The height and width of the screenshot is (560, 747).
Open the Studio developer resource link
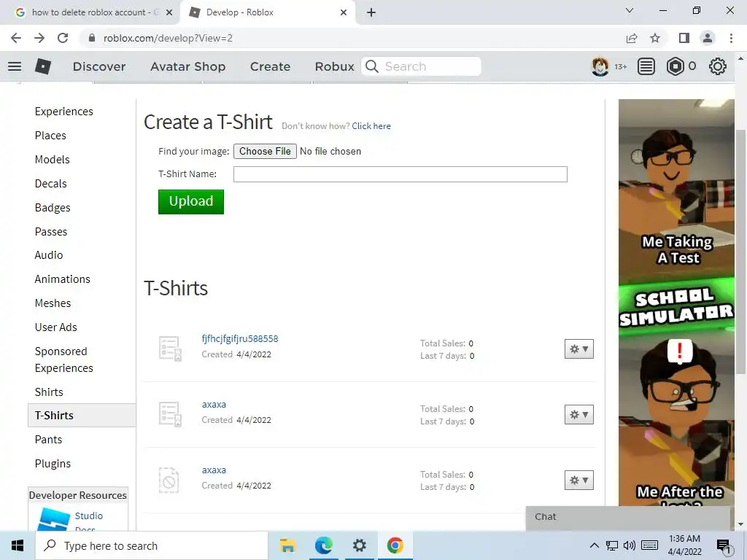coord(88,516)
